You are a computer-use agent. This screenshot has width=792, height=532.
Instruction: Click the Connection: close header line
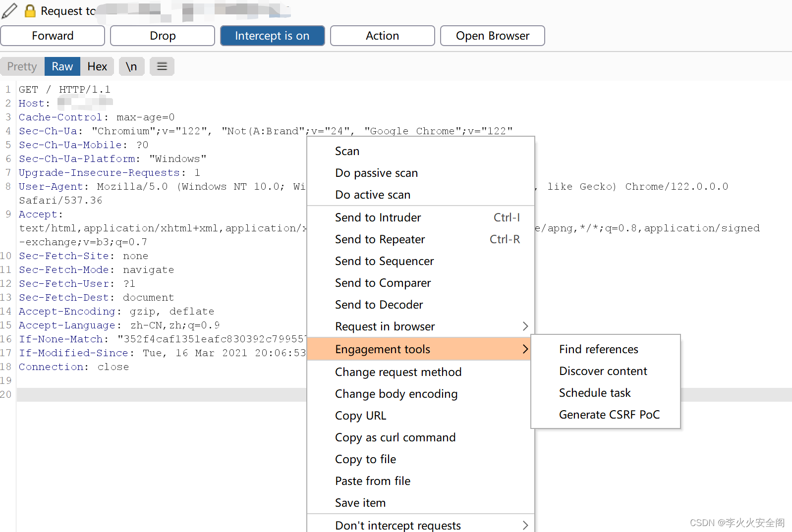click(x=74, y=367)
